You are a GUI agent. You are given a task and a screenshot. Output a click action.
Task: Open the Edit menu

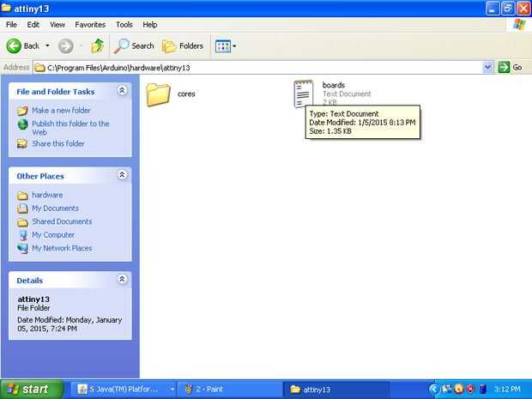[33, 25]
